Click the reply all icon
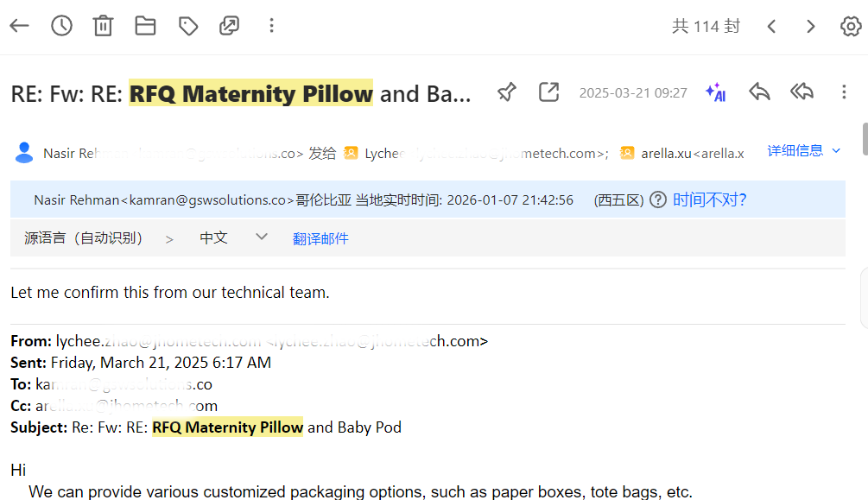The image size is (868, 500). 802,92
